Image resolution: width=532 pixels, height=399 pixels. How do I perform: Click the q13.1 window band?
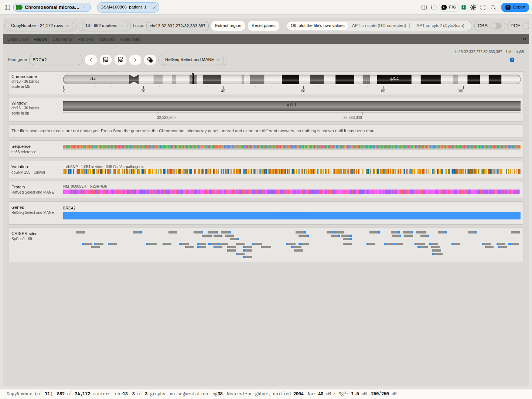tap(292, 106)
